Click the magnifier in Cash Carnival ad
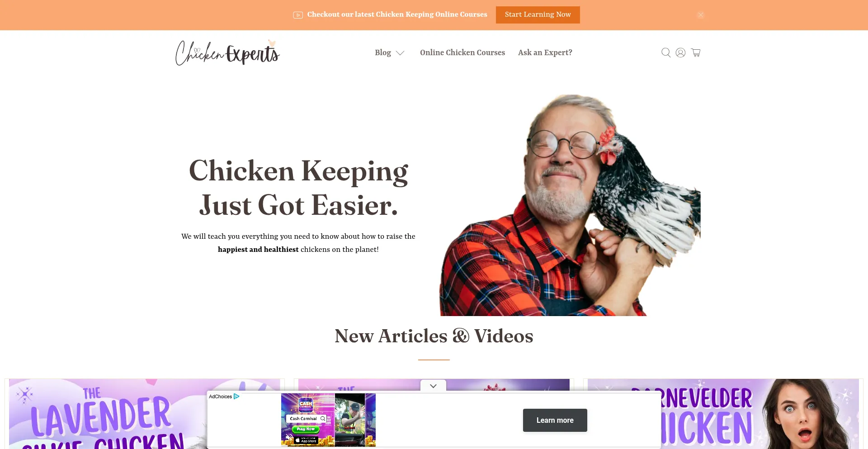868x449 pixels. pyautogui.click(x=323, y=419)
